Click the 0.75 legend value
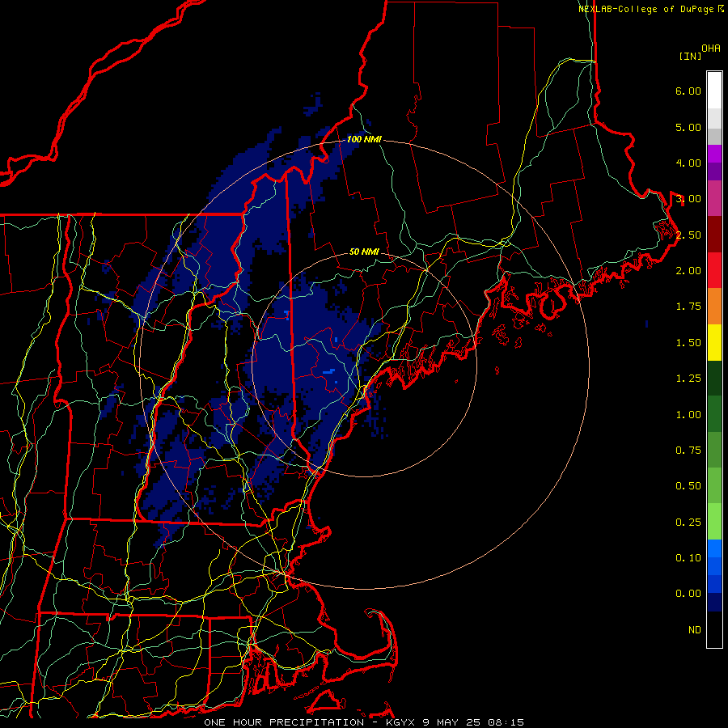Screen dimensions: 728x728 (688, 451)
